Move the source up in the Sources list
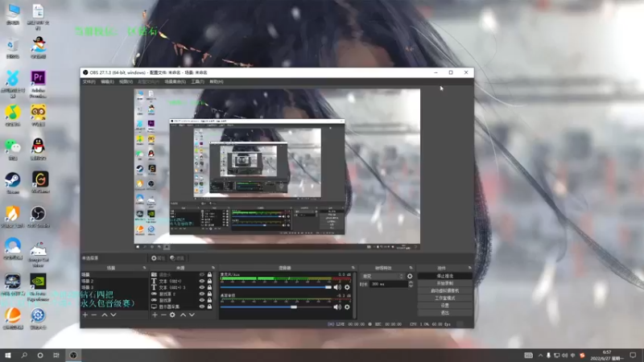Image resolution: width=644 pixels, height=362 pixels. click(184, 315)
